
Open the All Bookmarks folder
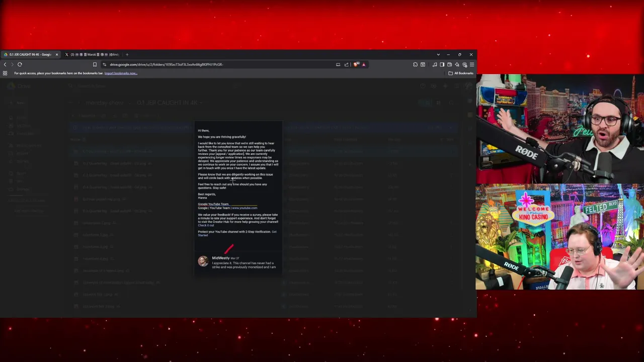[460, 73]
